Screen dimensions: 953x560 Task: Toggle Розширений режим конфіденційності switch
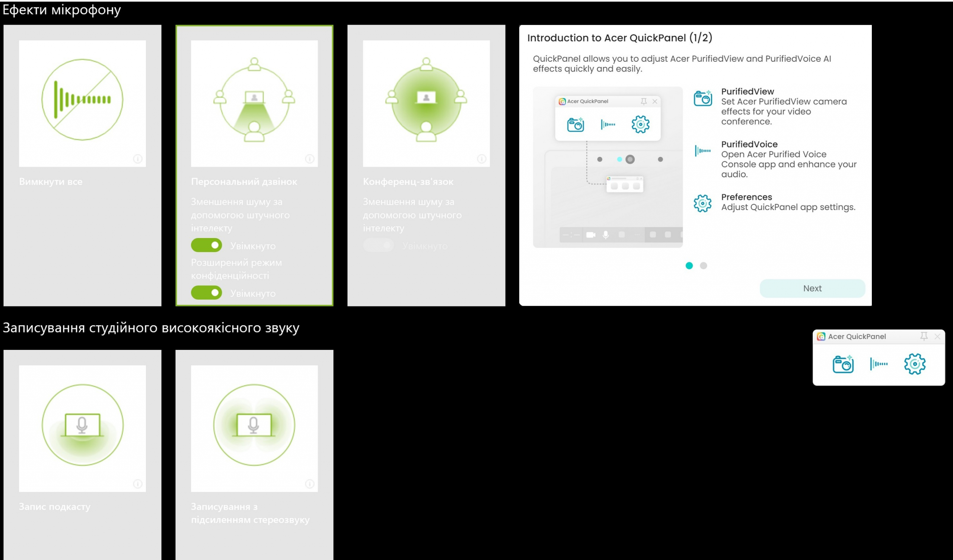(x=207, y=293)
